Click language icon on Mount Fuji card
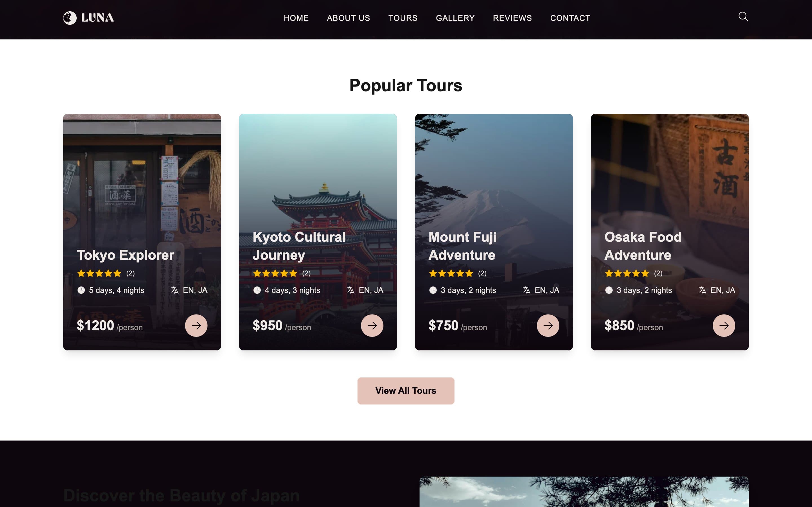 click(526, 290)
